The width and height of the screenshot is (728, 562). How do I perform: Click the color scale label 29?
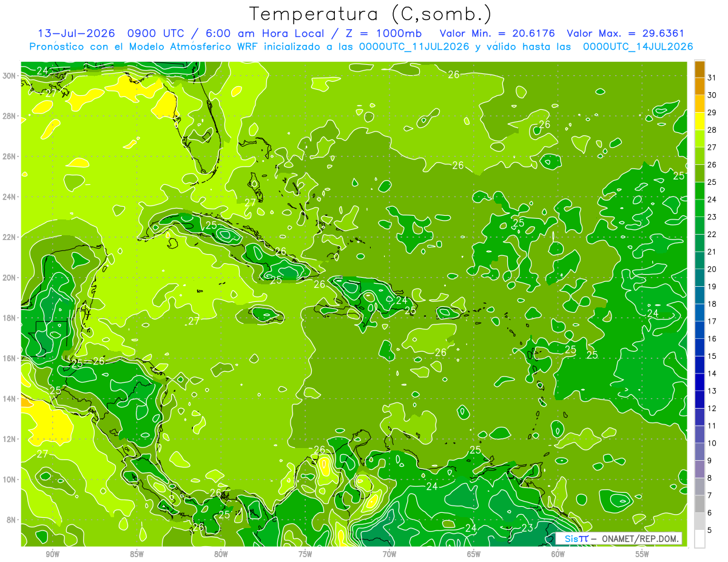click(x=712, y=112)
